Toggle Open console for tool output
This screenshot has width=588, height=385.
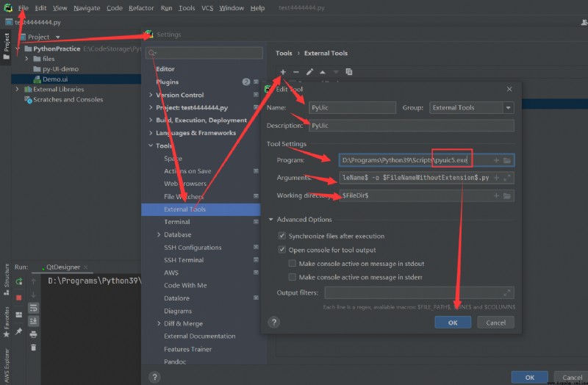click(282, 250)
